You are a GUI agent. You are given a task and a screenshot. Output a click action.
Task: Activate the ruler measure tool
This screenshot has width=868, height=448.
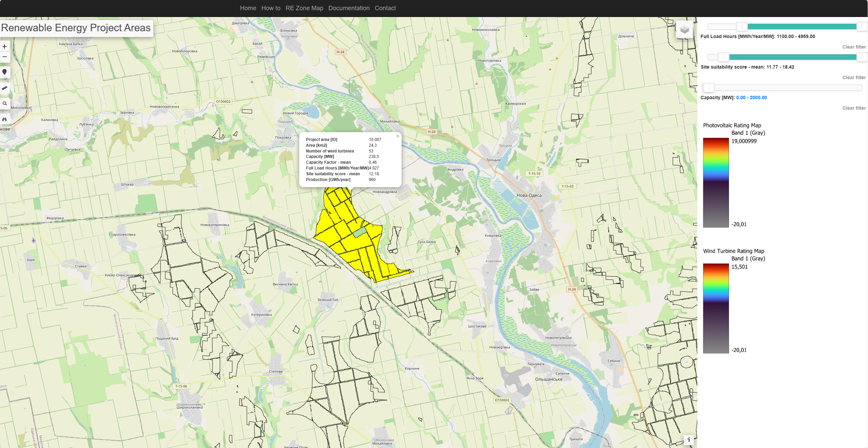point(5,88)
